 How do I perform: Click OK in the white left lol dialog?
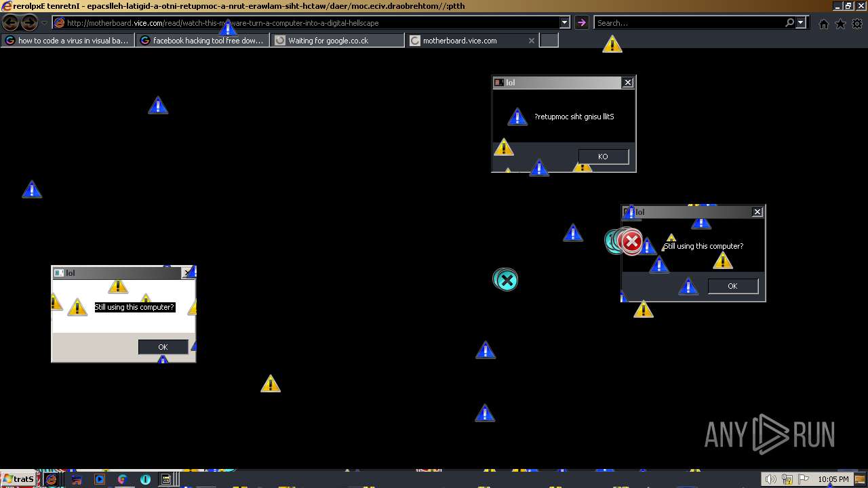click(163, 347)
